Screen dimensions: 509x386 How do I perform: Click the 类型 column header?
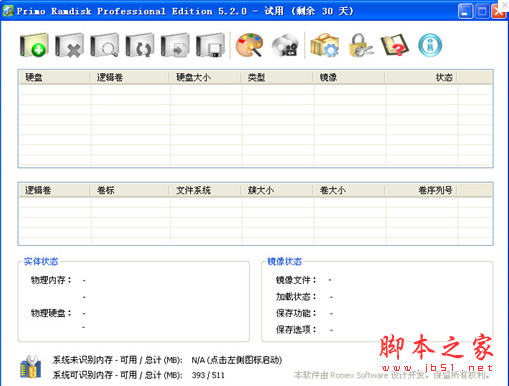pos(277,77)
